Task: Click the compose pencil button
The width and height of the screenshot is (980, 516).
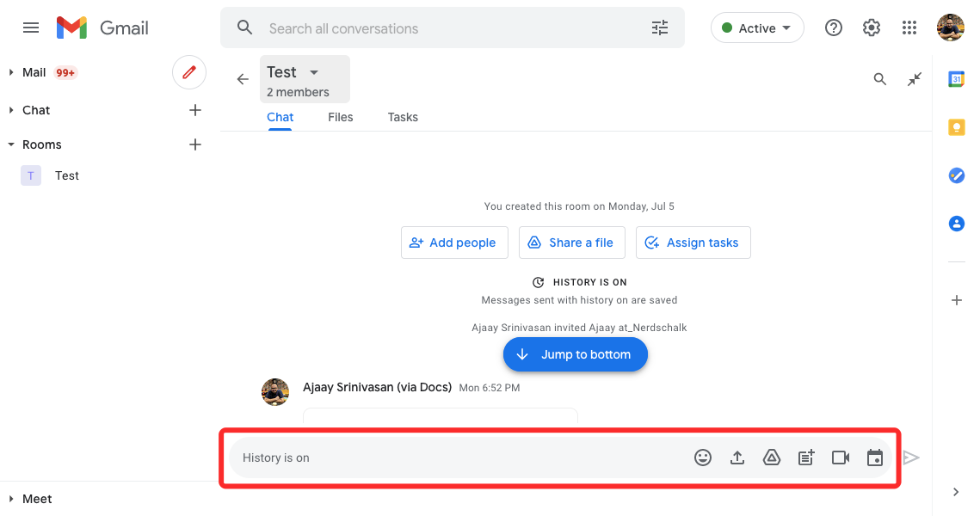Action: pyautogui.click(x=189, y=72)
